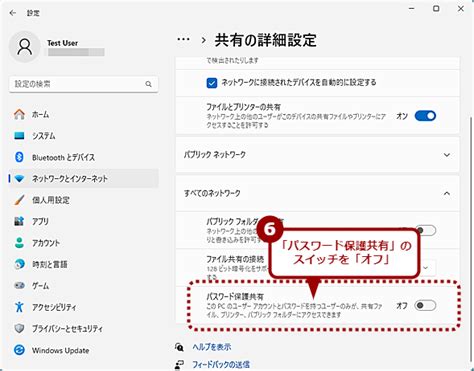Click the feedback icon beside フィードバックの送信

(x=179, y=364)
